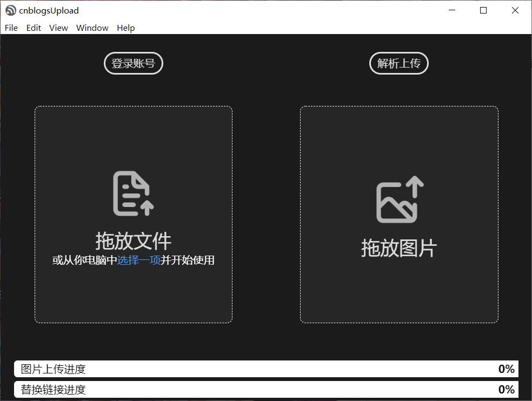Viewport: 532px width, 401px height.
Task: Click the 解析上传 parse upload button
Action: [398, 63]
